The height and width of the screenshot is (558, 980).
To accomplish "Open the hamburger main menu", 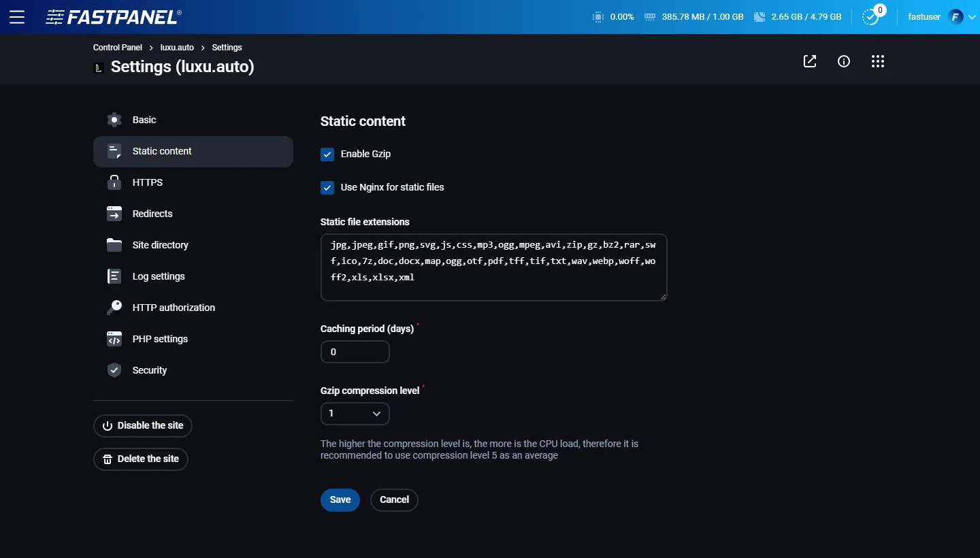I will (17, 17).
